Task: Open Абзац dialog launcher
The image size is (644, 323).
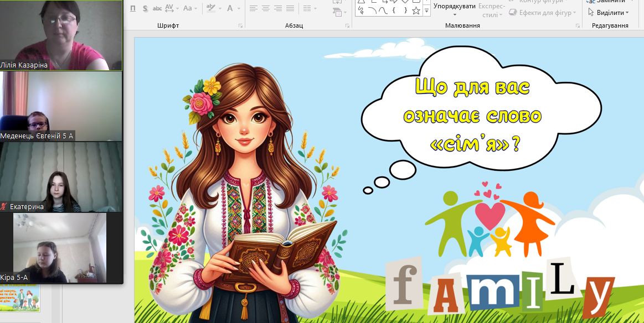Action: 347,26
